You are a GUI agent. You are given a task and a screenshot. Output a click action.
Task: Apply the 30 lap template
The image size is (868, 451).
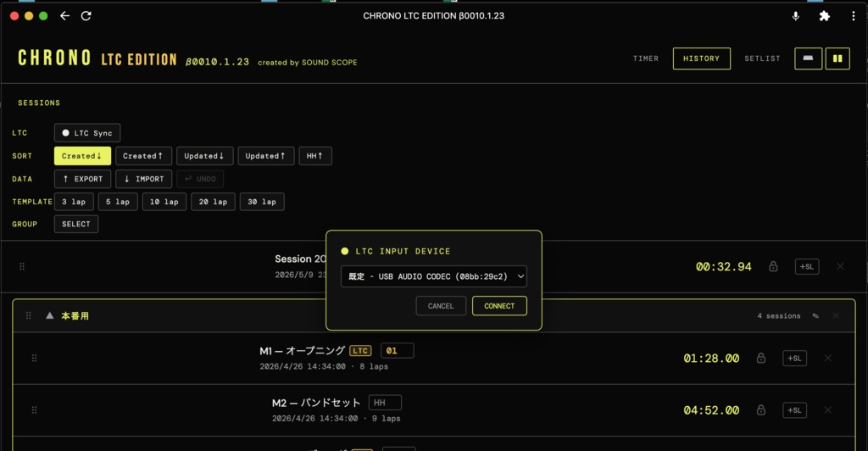pyautogui.click(x=262, y=202)
